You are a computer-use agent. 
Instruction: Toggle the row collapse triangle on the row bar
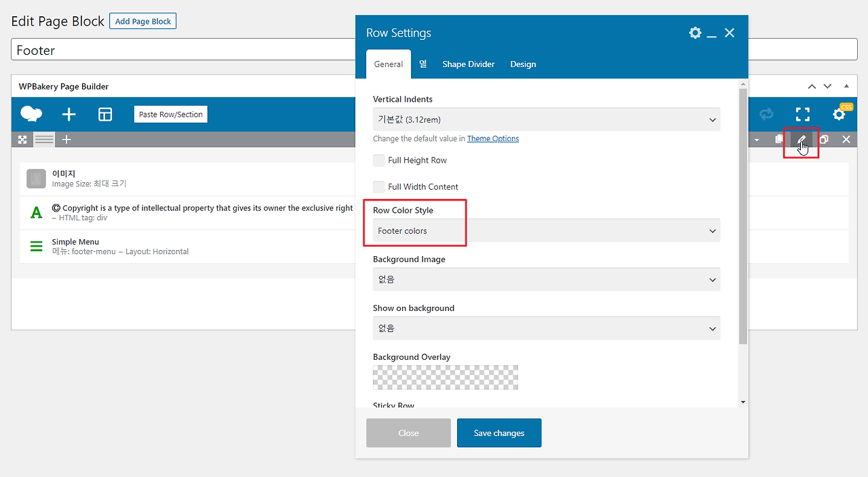757,140
